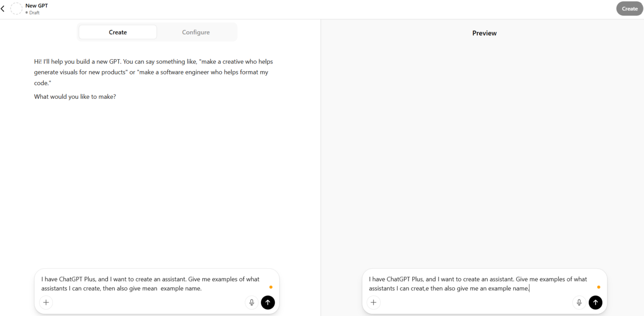Switch to the Create tab
The width and height of the screenshot is (644, 316).
pos(118,32)
